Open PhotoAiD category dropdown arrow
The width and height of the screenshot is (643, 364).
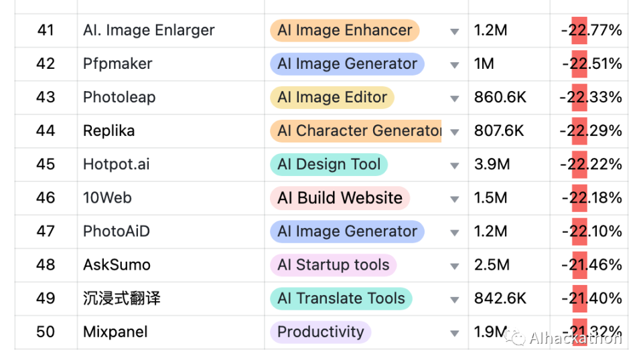(x=455, y=232)
